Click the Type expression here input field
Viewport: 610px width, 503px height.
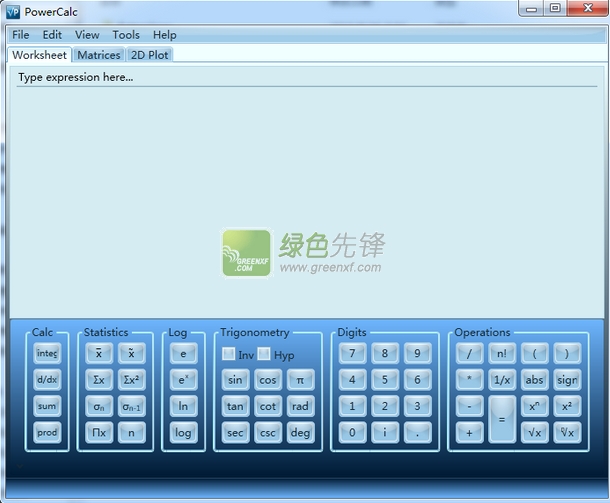[x=307, y=77]
